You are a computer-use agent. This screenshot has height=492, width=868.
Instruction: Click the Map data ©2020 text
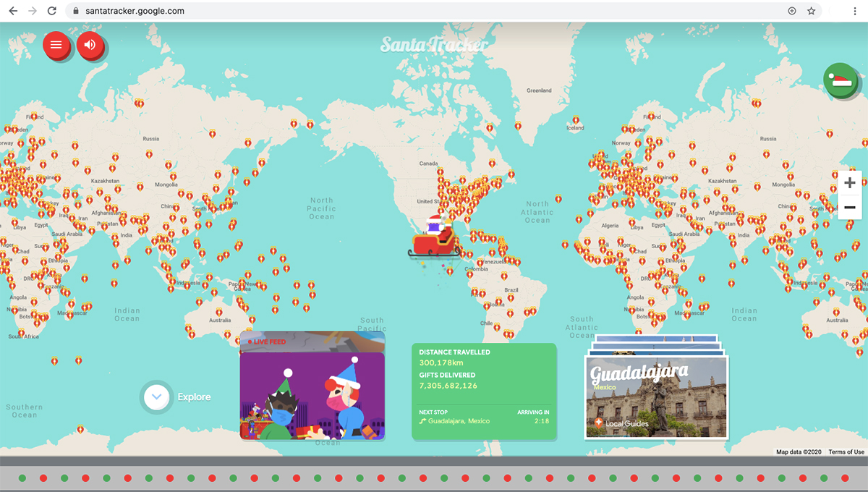click(x=799, y=452)
